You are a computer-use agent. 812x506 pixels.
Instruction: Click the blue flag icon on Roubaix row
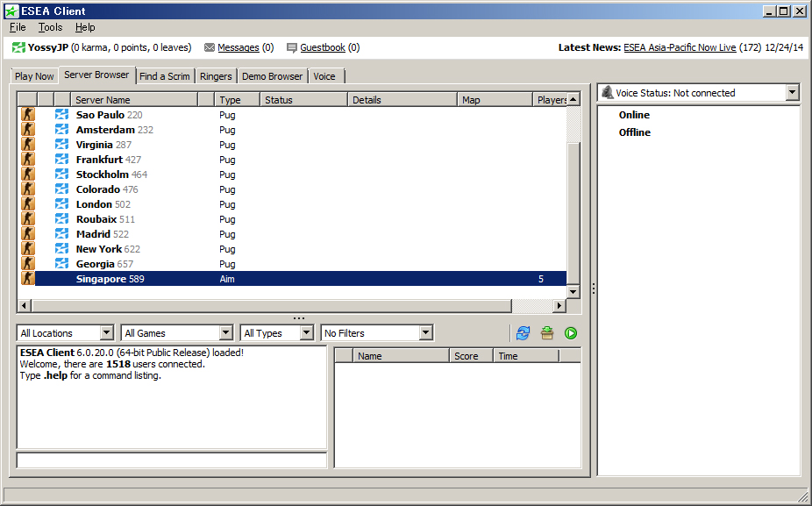click(x=61, y=219)
